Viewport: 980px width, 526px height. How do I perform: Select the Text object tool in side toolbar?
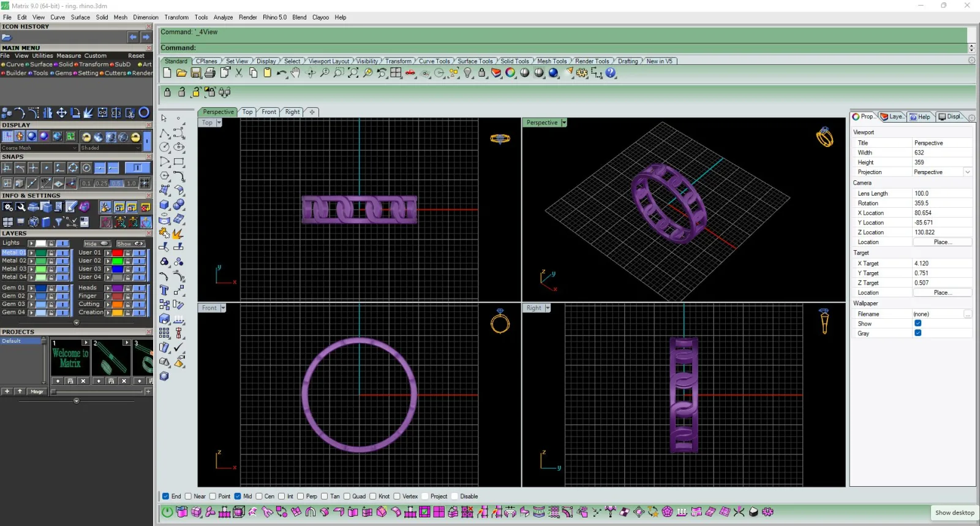tap(164, 290)
